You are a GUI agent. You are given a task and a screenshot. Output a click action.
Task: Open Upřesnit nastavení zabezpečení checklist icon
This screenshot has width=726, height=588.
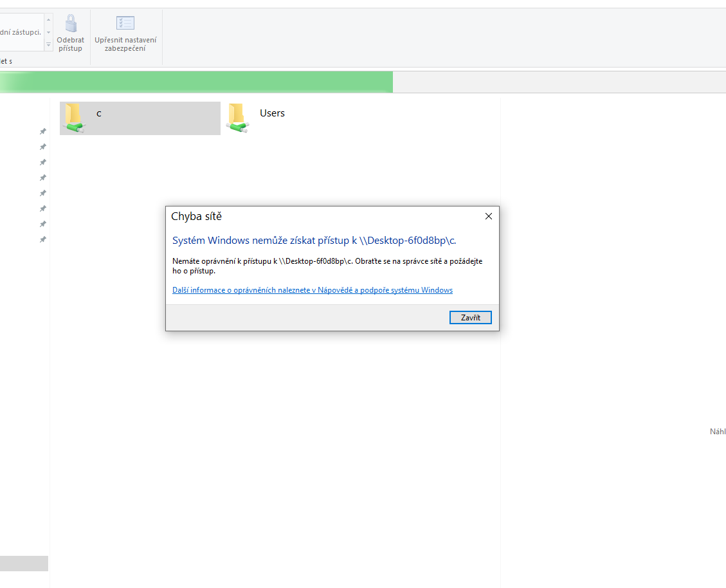[125, 23]
